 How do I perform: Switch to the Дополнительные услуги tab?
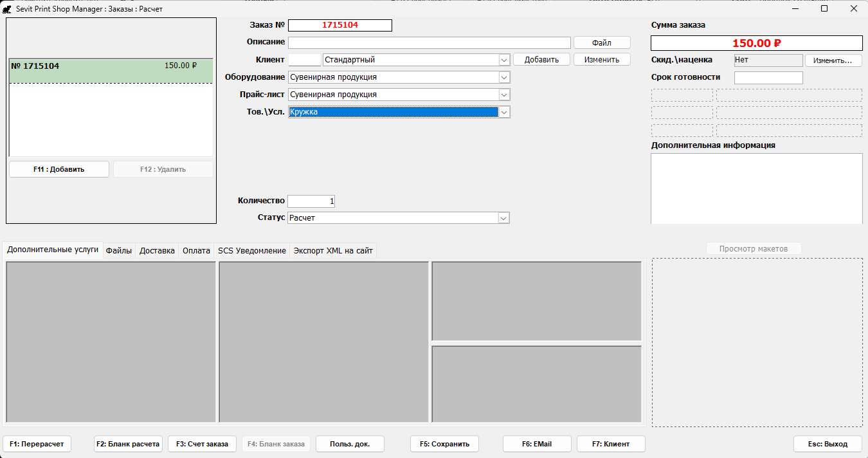(x=53, y=250)
